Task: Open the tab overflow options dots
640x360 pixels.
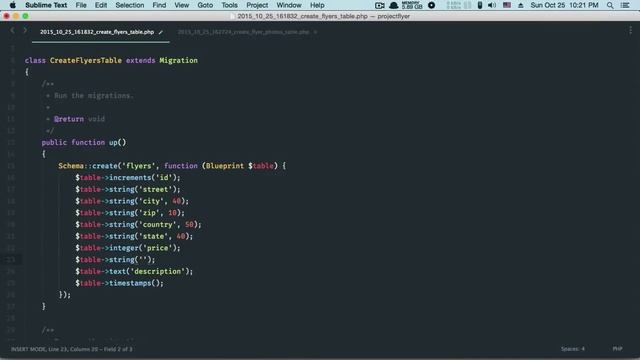Action: tap(630, 31)
